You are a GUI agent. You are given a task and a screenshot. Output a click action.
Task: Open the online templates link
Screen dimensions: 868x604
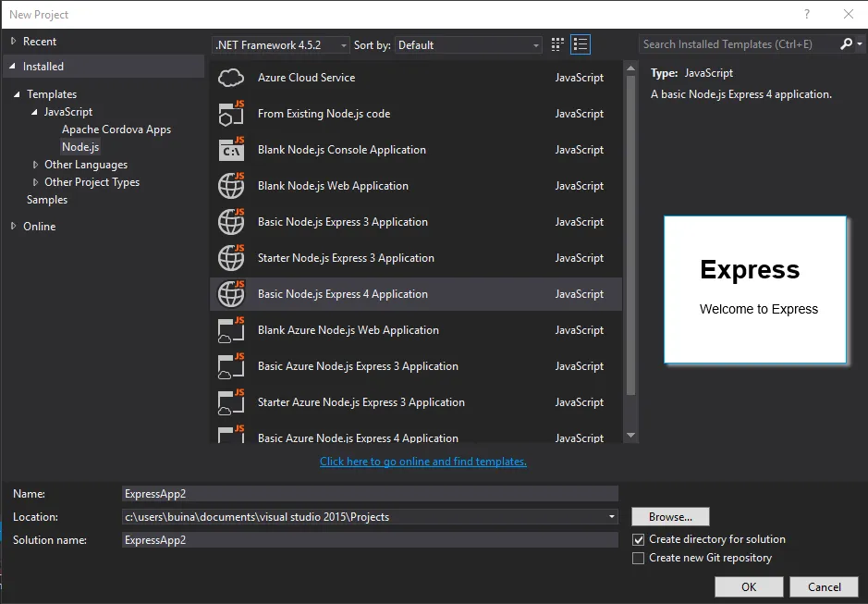(x=423, y=462)
